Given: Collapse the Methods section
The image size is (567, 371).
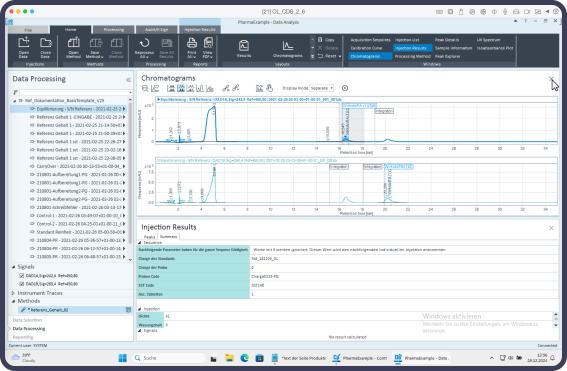Looking at the screenshot, I should coord(13,301).
